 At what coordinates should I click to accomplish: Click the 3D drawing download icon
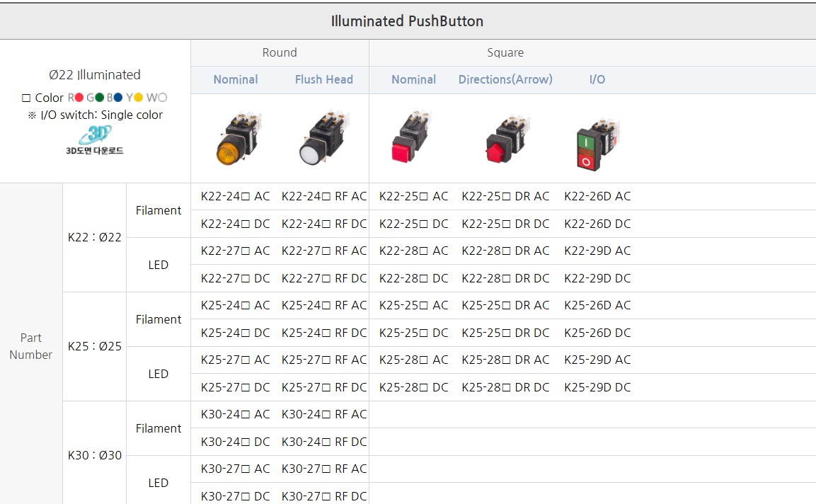(94, 139)
